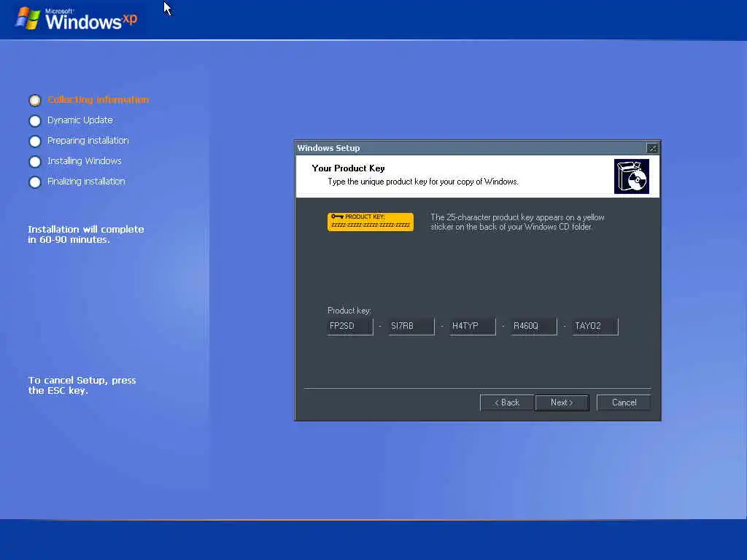Click the Installing Windows step bullet
This screenshot has width=747, height=560.
tap(35, 162)
